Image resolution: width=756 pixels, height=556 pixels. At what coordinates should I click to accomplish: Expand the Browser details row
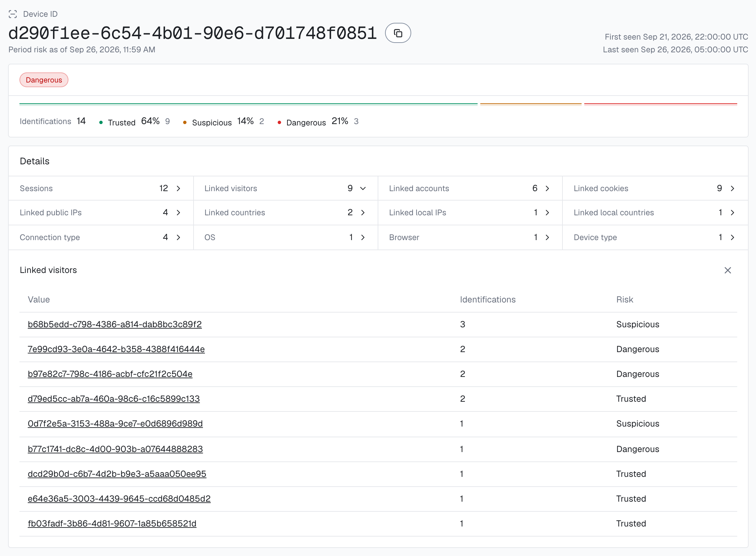click(x=470, y=237)
